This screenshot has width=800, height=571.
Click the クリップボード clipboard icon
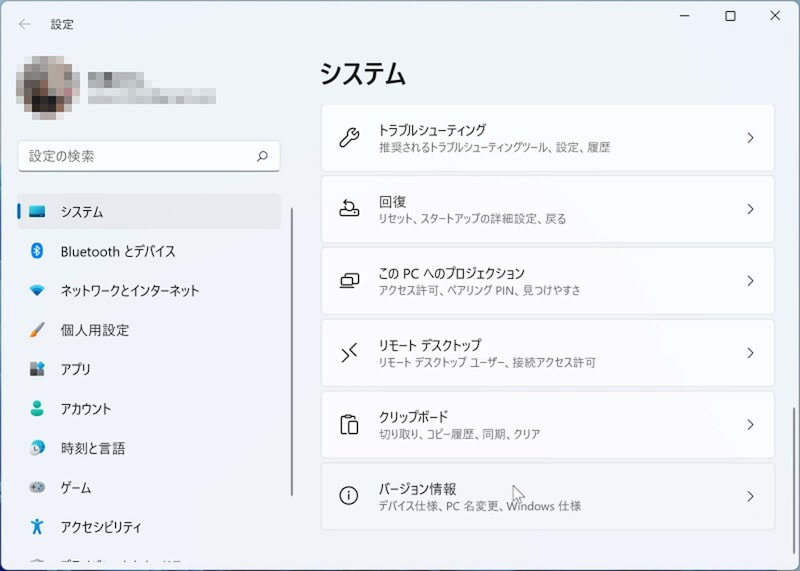pyautogui.click(x=349, y=425)
